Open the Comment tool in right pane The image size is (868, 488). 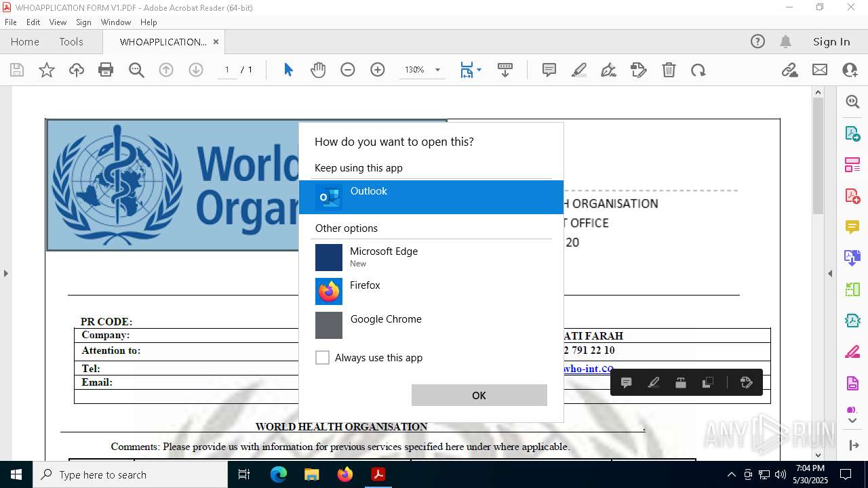click(852, 227)
